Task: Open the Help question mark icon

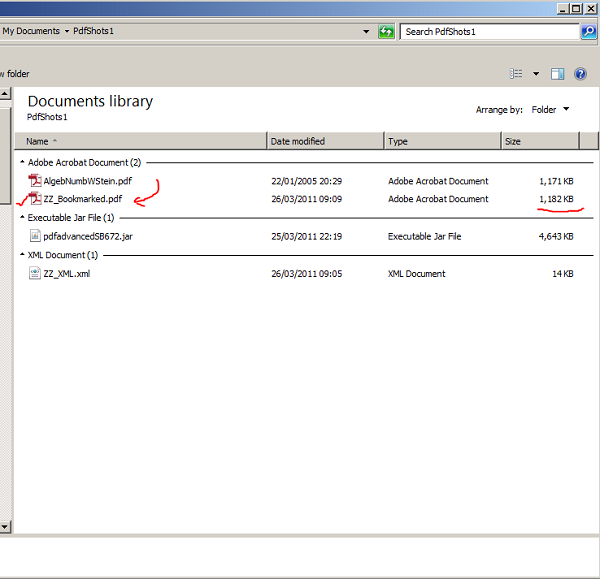Action: [x=580, y=74]
